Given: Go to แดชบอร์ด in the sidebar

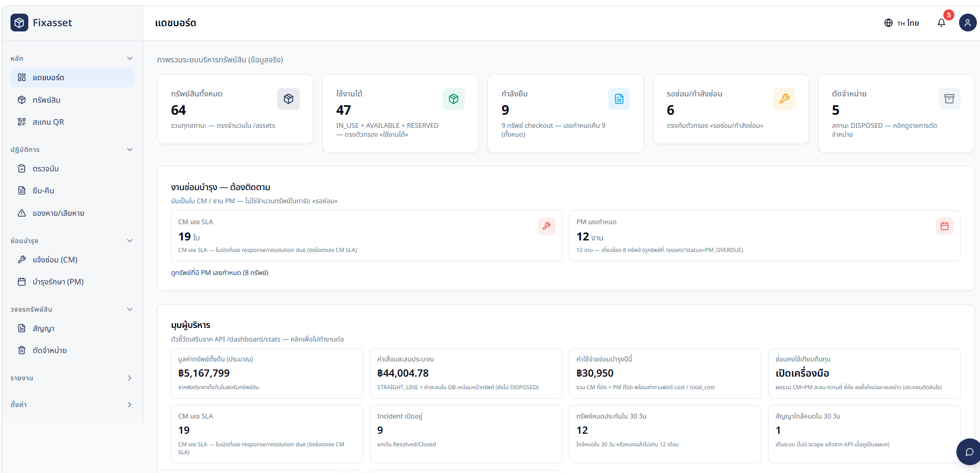Looking at the screenshot, I should click(72, 78).
